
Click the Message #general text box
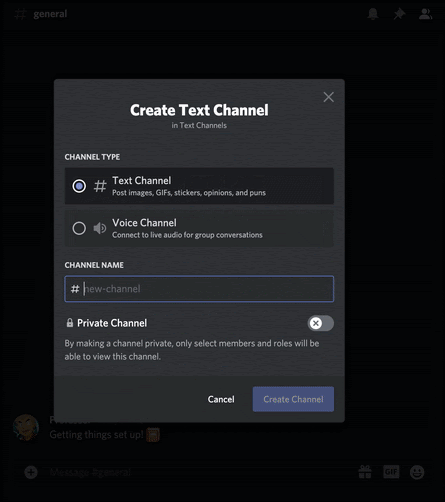pos(200,472)
